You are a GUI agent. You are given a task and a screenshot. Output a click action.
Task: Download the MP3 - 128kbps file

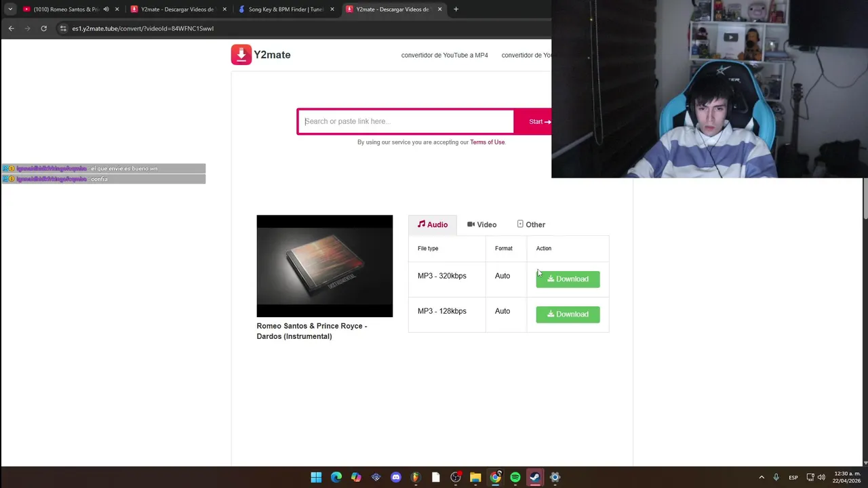pos(568,314)
